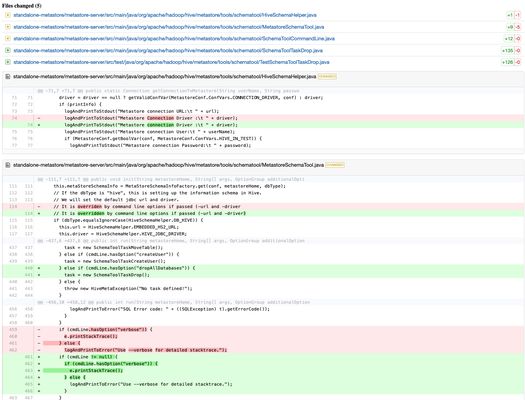The width and height of the screenshot is (525, 400).
Task: Click the +135 additions badge for SchemaToolTaskDrop.java
Action: pos(507,51)
